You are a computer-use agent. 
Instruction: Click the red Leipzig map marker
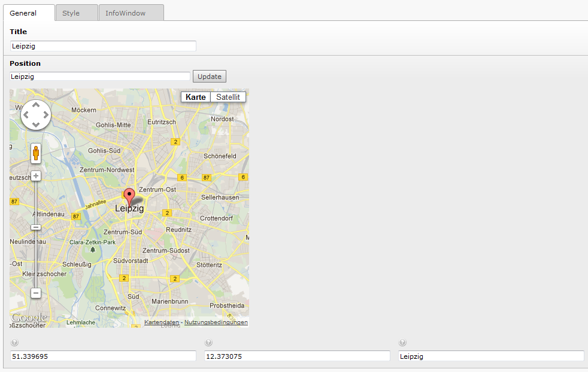[129, 196]
